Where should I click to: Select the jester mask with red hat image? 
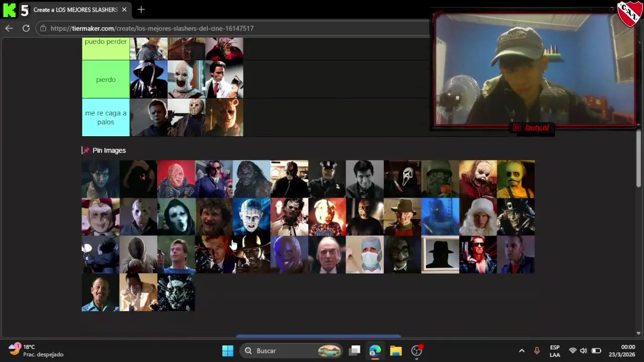(101, 217)
